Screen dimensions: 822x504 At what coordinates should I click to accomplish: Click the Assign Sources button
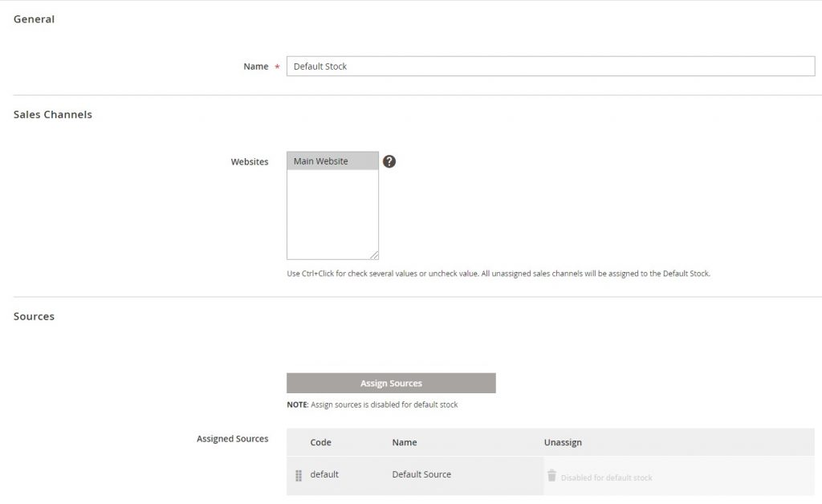pos(391,383)
